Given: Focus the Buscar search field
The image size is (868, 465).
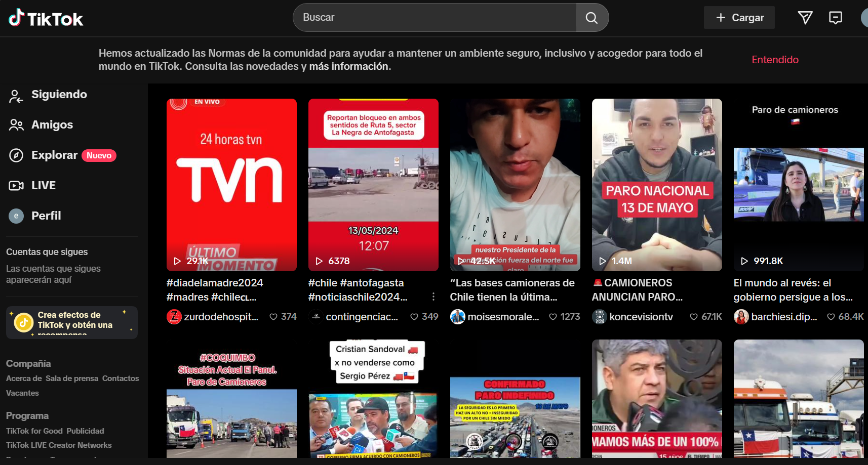Looking at the screenshot, I should pyautogui.click(x=435, y=18).
